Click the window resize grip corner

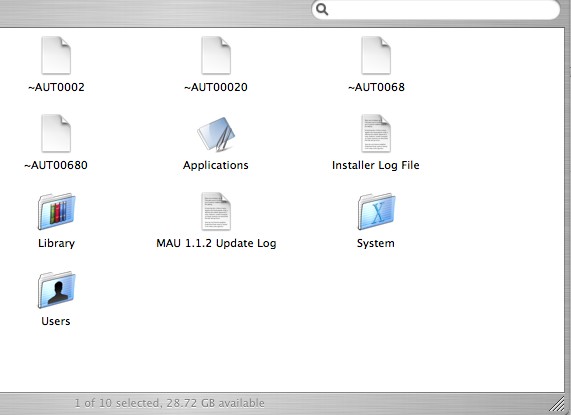(556, 404)
